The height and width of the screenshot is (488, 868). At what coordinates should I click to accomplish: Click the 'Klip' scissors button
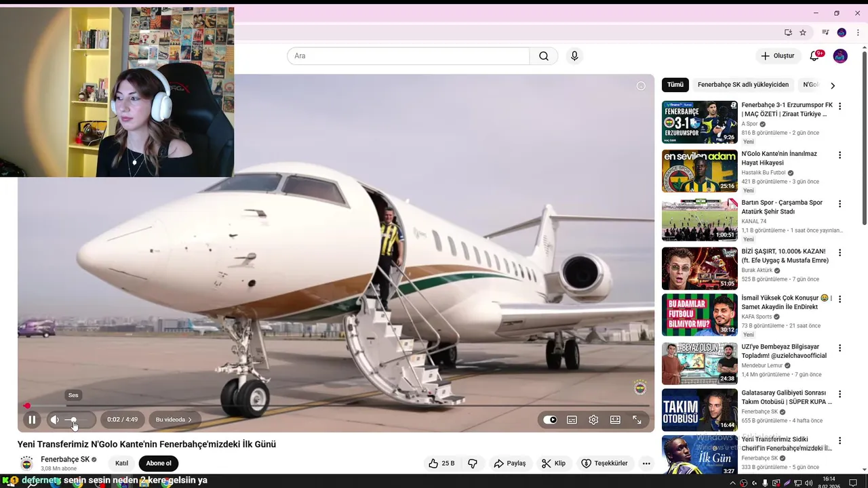[x=553, y=464]
